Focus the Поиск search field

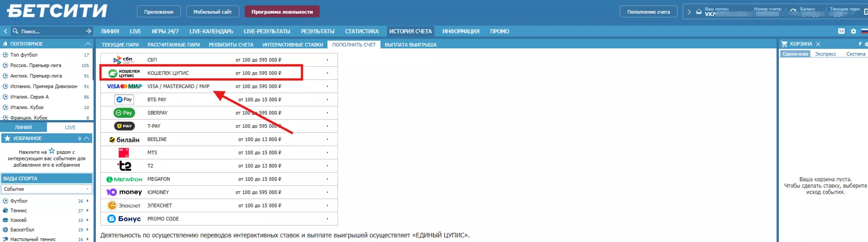(51, 31)
